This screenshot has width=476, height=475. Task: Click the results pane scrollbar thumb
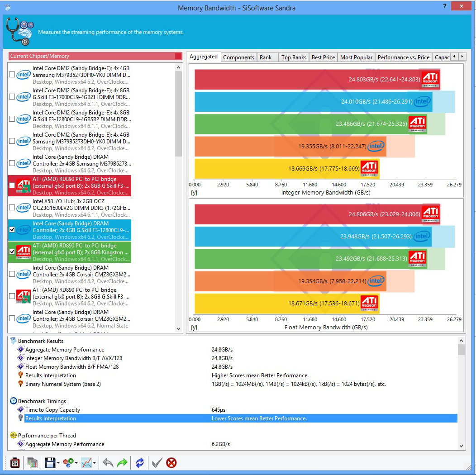461,350
